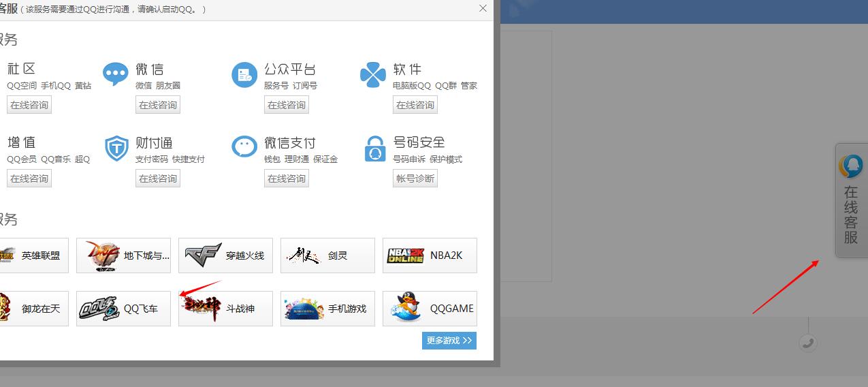Screen dimensions: 868x387
Task: Select the 剑灵 game tile
Action: pyautogui.click(x=327, y=256)
